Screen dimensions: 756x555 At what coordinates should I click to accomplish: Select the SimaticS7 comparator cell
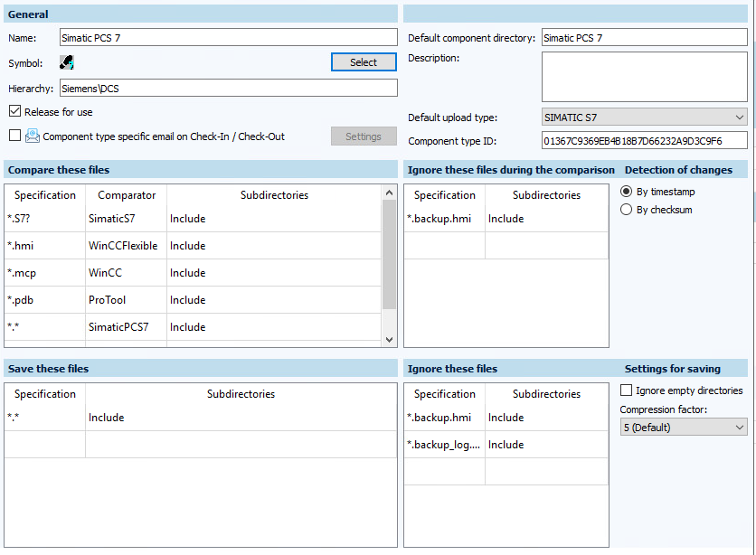127,219
